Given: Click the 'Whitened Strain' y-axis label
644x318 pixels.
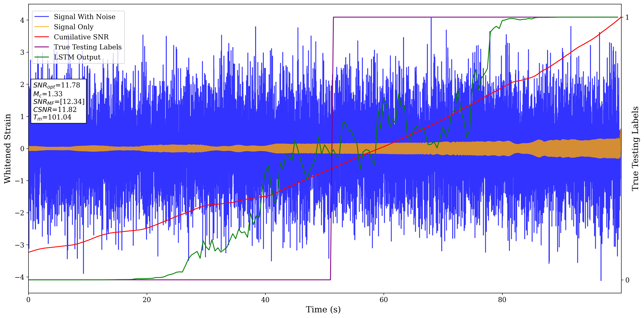Looking at the screenshot, I should (7, 149).
